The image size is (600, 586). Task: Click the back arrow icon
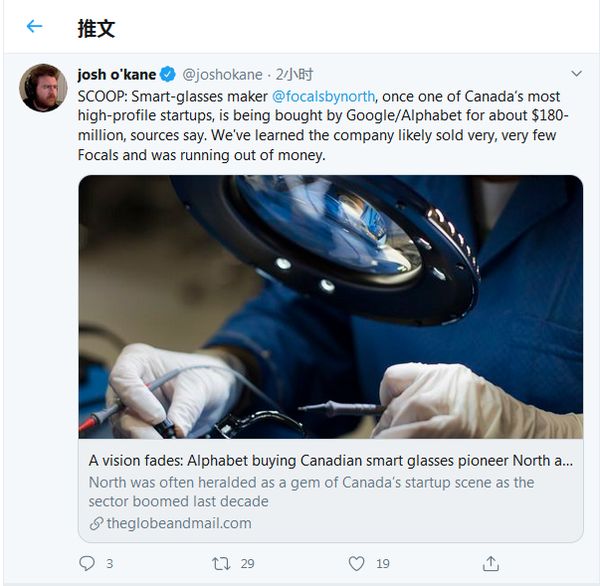click(35, 27)
